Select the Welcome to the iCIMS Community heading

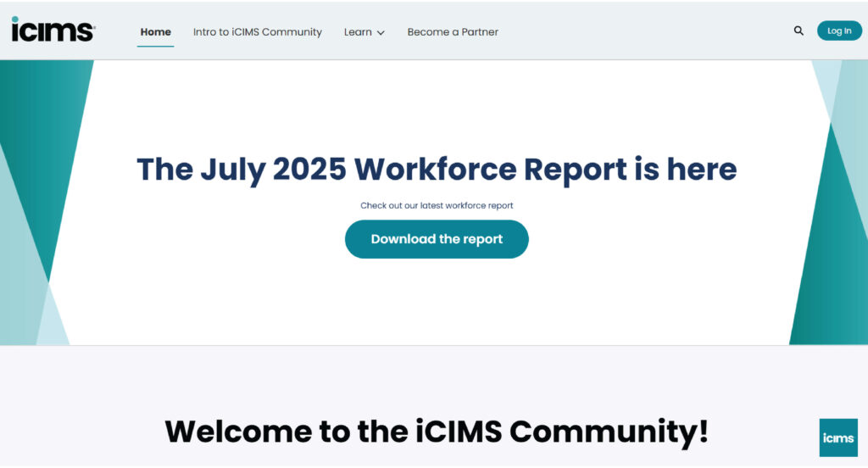pyautogui.click(x=437, y=432)
